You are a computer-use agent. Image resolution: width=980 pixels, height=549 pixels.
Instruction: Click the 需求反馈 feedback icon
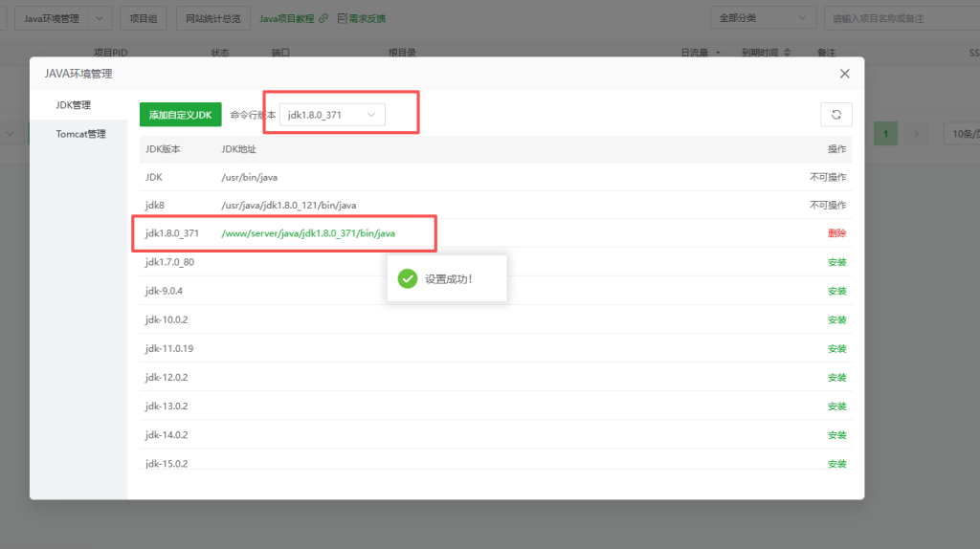tap(342, 19)
